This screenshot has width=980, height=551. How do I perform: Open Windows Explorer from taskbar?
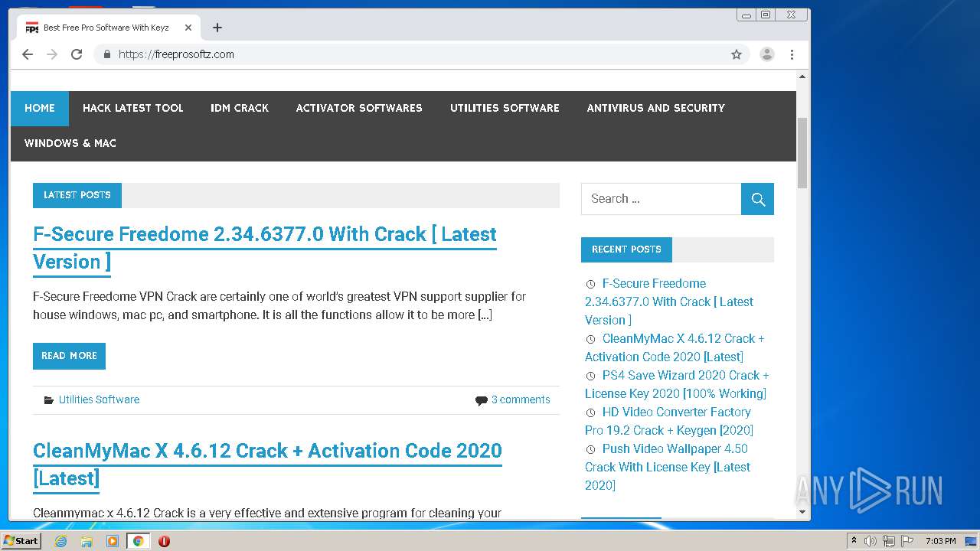[87, 541]
